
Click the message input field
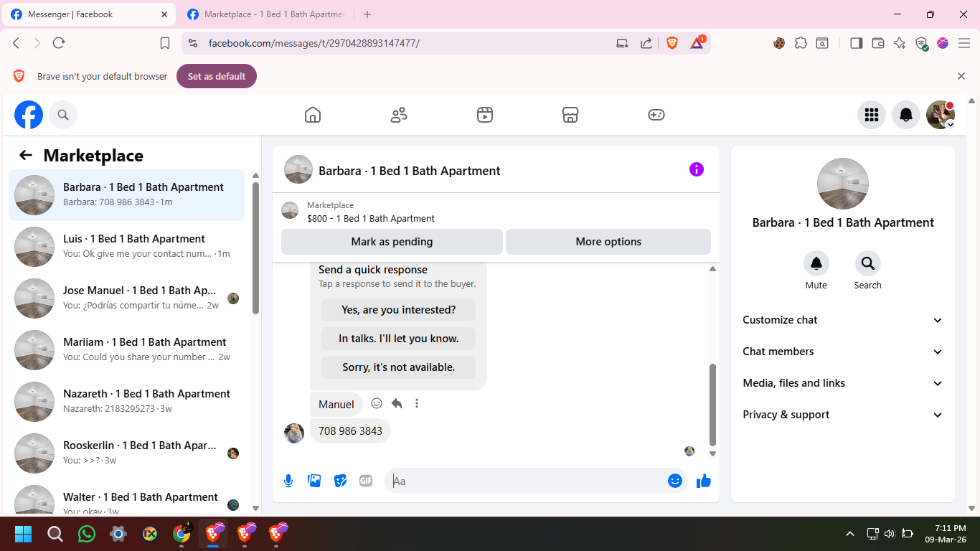click(527, 481)
